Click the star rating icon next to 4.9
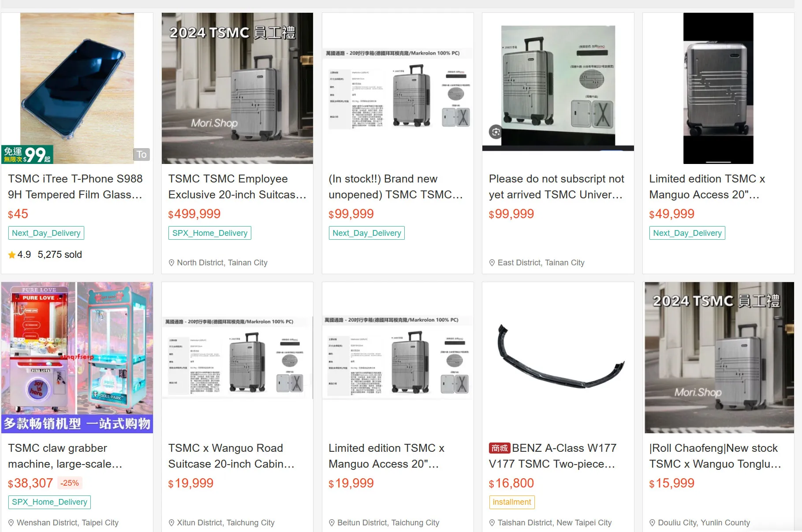The width and height of the screenshot is (802, 532). [x=12, y=255]
